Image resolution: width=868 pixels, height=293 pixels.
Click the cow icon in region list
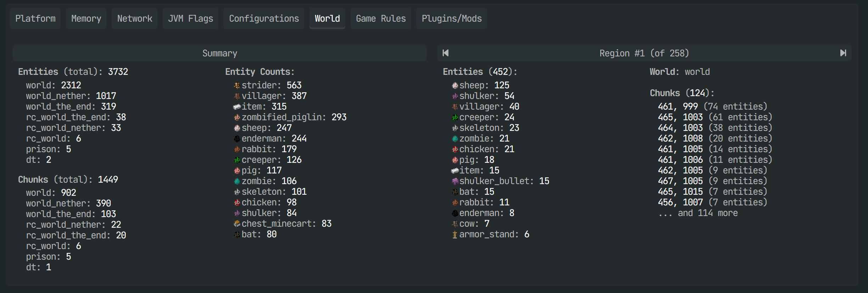click(x=455, y=224)
